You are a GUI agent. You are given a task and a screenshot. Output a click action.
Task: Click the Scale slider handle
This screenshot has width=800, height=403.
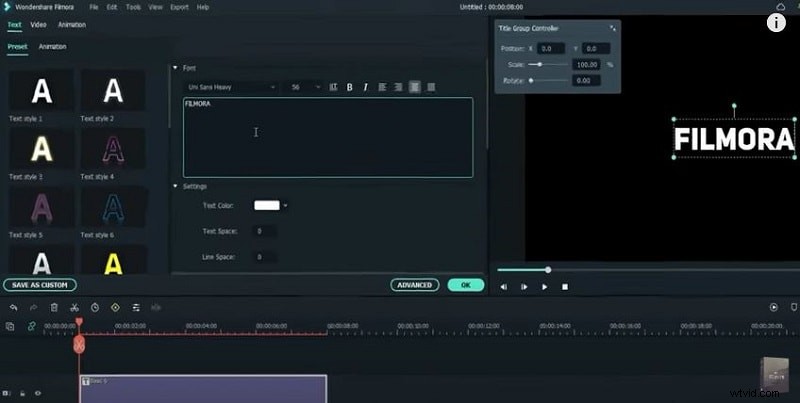point(539,65)
